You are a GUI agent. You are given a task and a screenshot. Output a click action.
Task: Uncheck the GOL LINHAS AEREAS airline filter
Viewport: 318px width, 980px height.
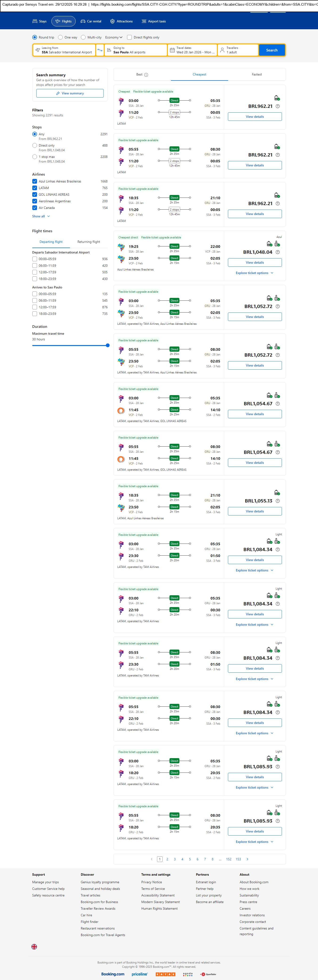tap(35, 194)
